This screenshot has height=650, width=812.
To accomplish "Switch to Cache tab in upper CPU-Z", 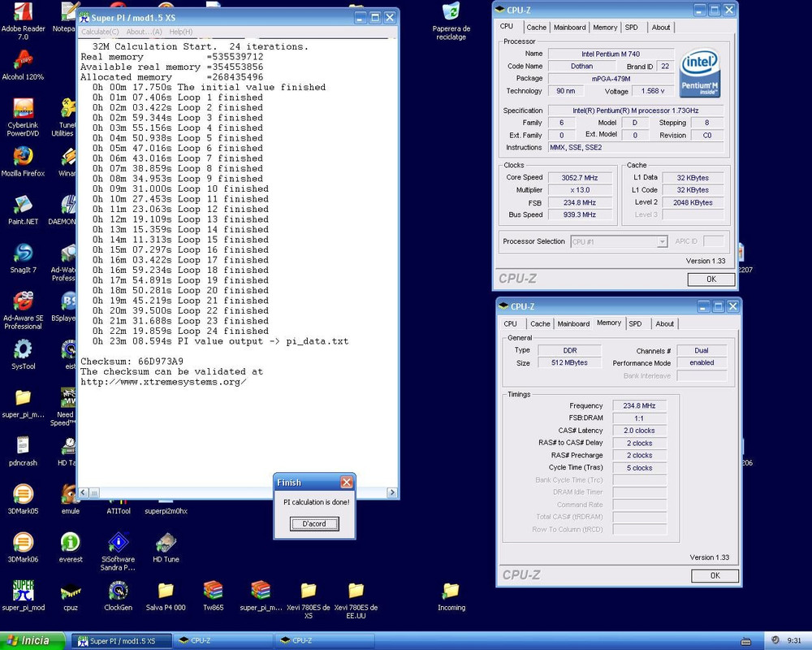I will coord(536,28).
